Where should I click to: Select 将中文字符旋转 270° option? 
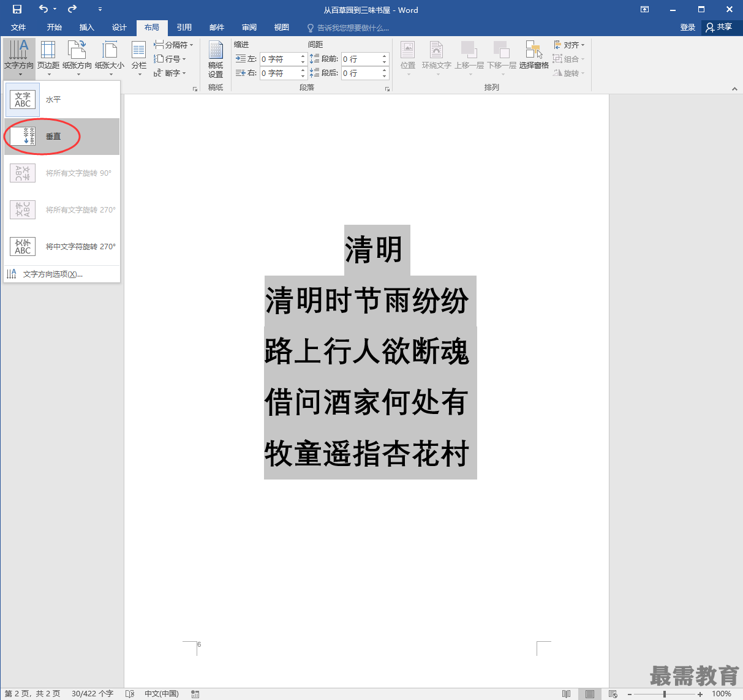pyautogui.click(x=62, y=247)
